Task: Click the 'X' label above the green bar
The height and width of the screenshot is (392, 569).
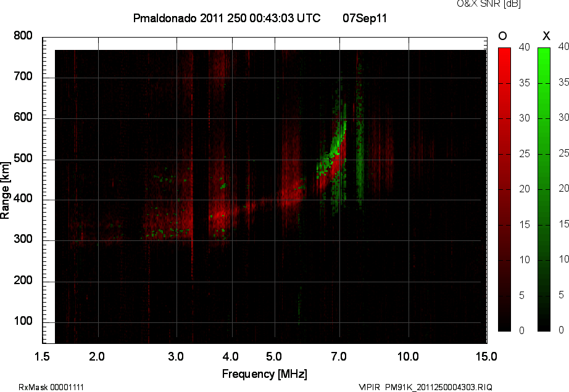Action: pyautogui.click(x=546, y=36)
